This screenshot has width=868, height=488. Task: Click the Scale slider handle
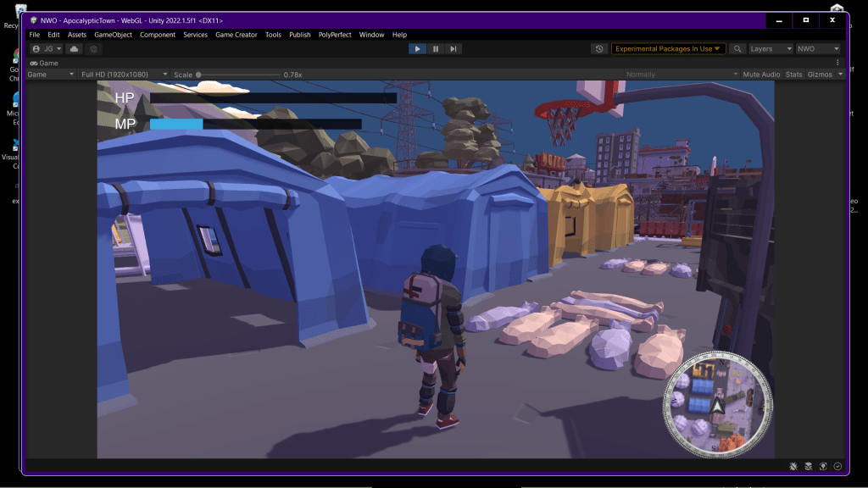(x=198, y=75)
